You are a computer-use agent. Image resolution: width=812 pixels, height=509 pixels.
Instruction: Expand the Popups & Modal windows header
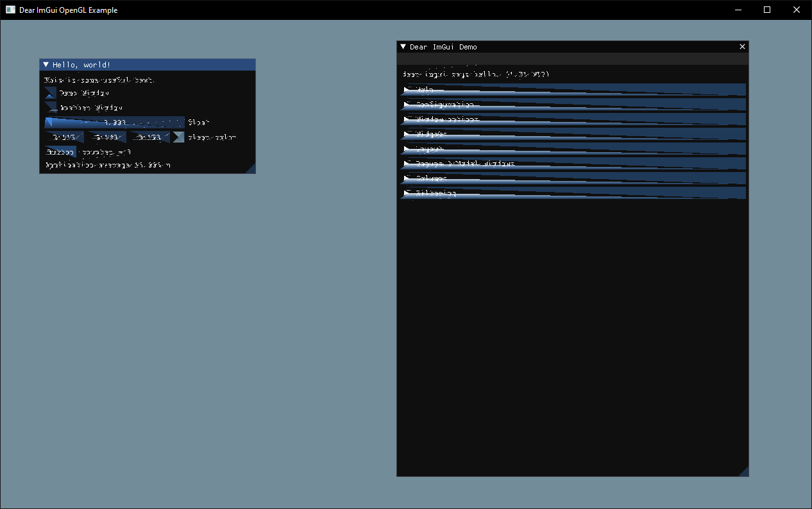coord(573,164)
